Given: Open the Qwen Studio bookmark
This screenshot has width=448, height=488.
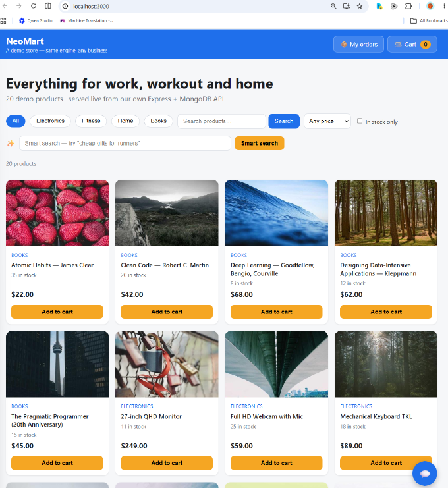Looking at the screenshot, I should tap(36, 21).
